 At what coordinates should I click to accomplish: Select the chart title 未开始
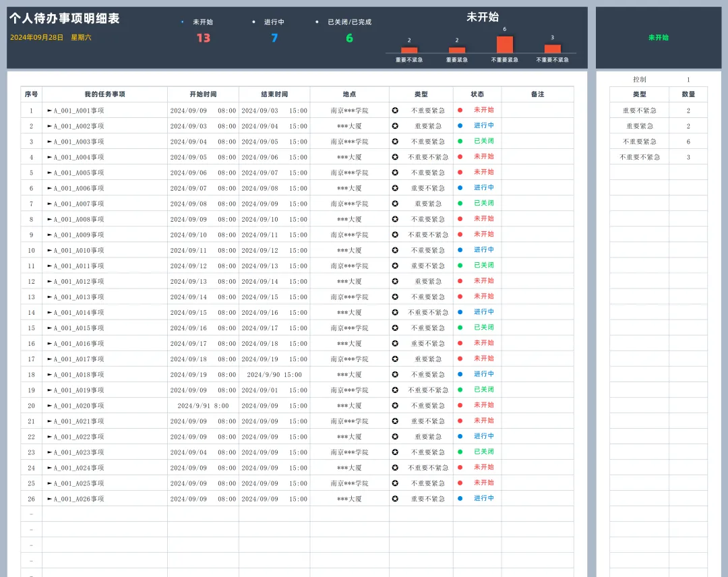[483, 17]
